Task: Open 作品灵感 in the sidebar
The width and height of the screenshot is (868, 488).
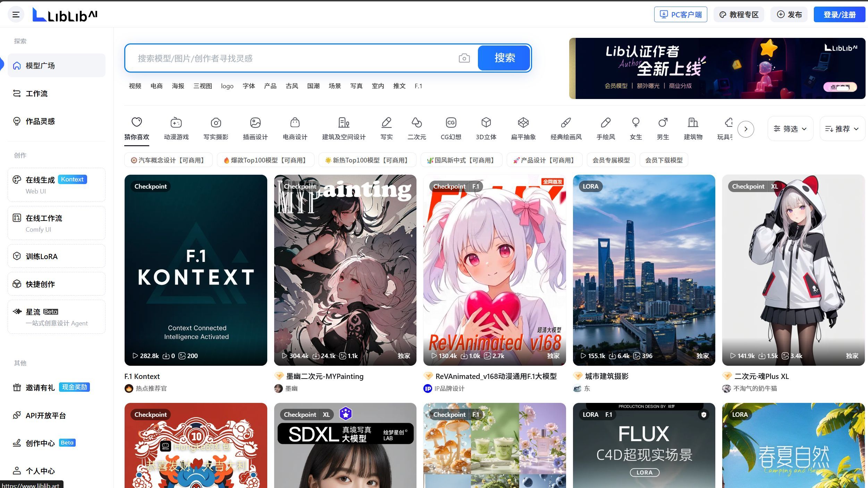Action: [x=40, y=121]
